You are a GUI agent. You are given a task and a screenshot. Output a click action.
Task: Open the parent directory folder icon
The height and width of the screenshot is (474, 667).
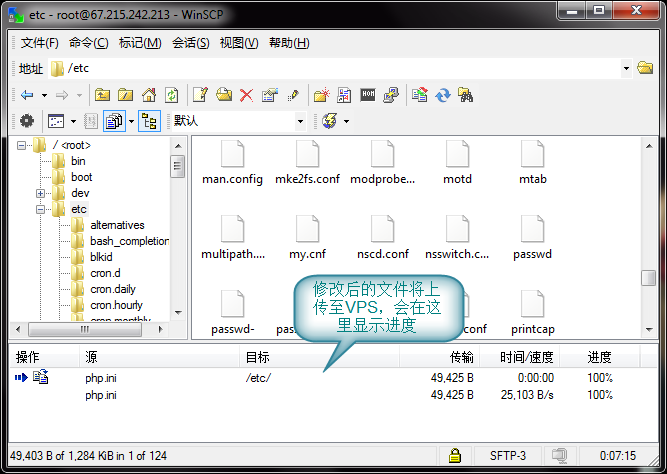click(102, 95)
